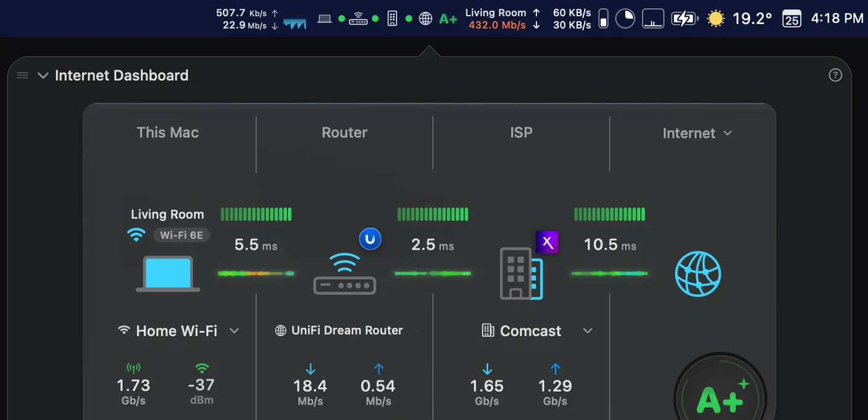The width and height of the screenshot is (868, 420).
Task: Click the ISP building icon
Action: point(521,274)
